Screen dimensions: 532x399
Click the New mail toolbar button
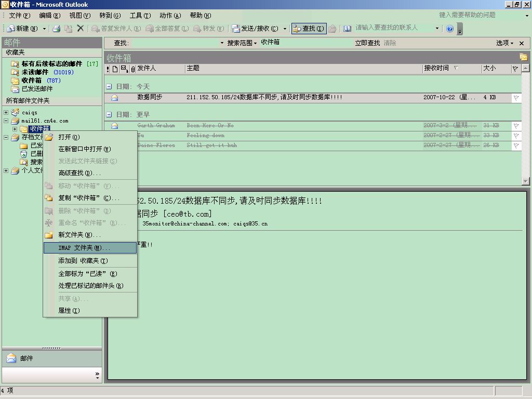point(22,29)
